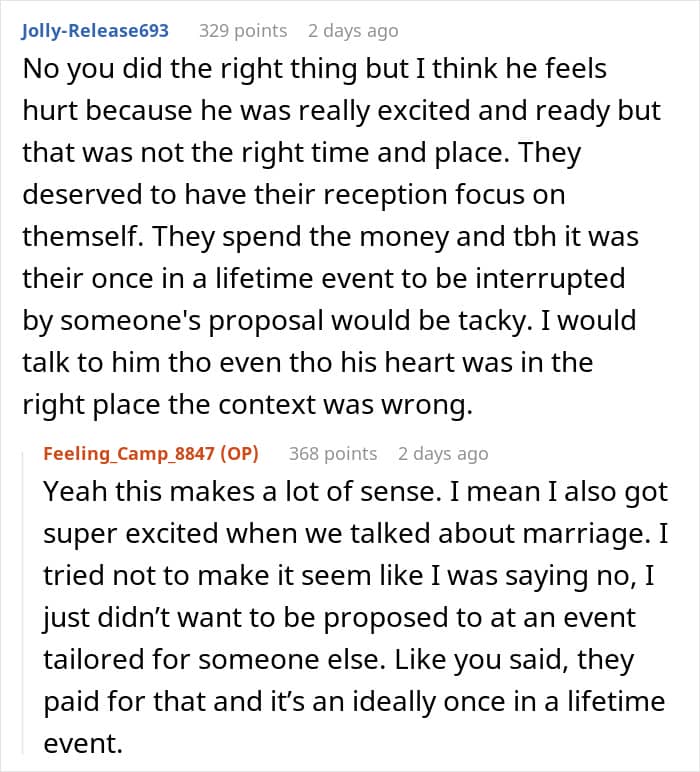Click the line 'themself. They spend the money'
This screenshot has height=772, width=700.
331,237
